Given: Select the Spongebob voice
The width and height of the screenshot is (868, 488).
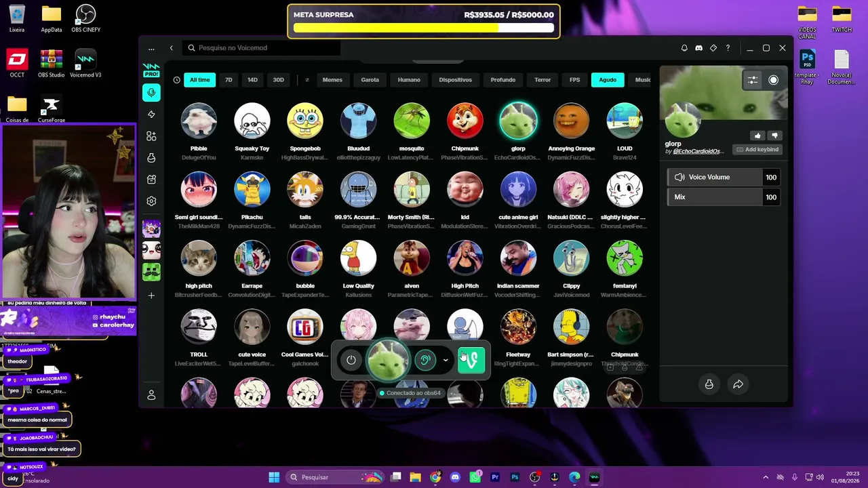Looking at the screenshot, I should point(305,121).
